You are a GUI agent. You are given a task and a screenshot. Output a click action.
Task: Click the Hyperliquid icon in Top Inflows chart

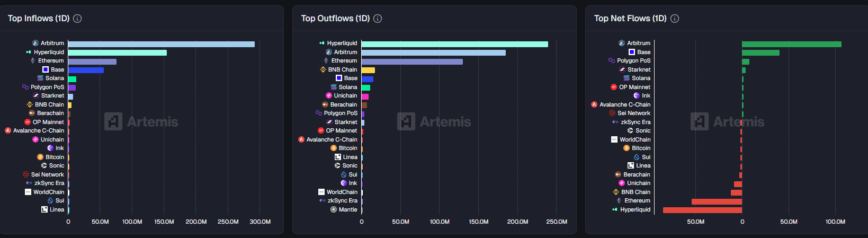pyautogui.click(x=29, y=52)
